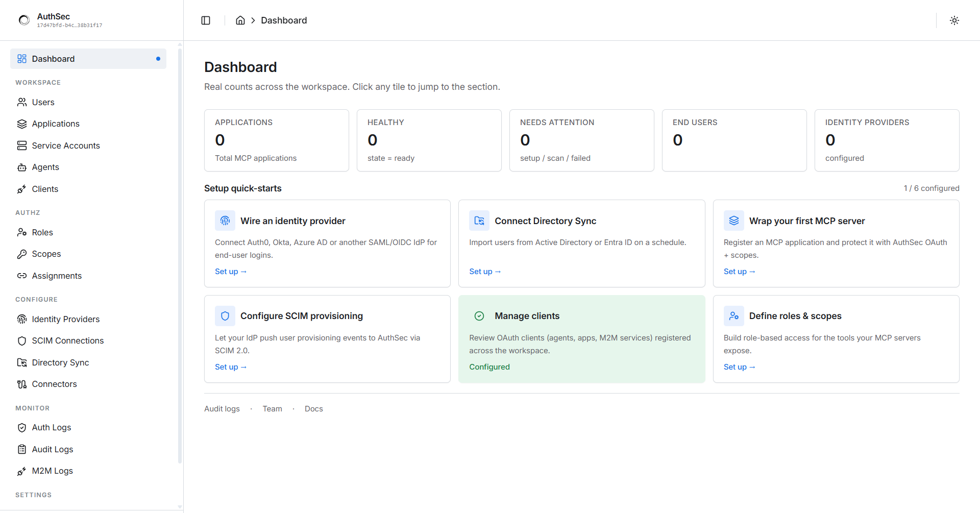Image resolution: width=980 pixels, height=513 pixels.
Task: Open Connectors under Configure
Action: coord(88,384)
